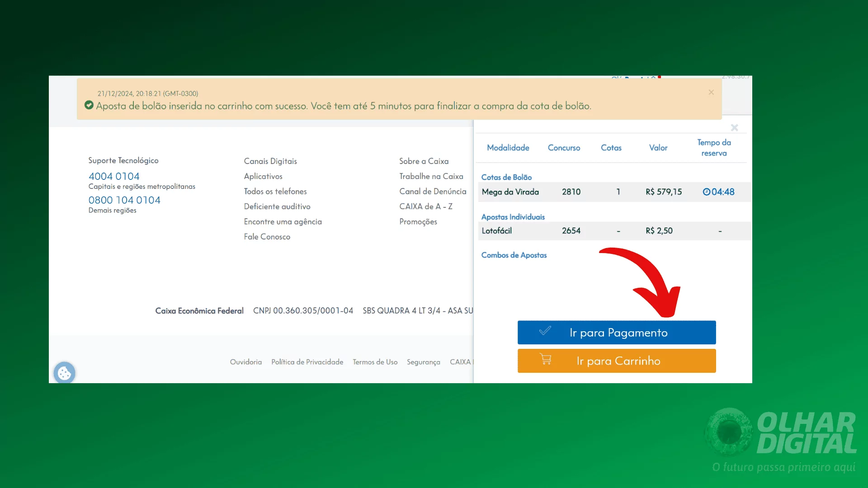The height and width of the screenshot is (488, 868).
Task: Click the CNPJ 00.360.305/0001-04 text
Action: pos(303,311)
